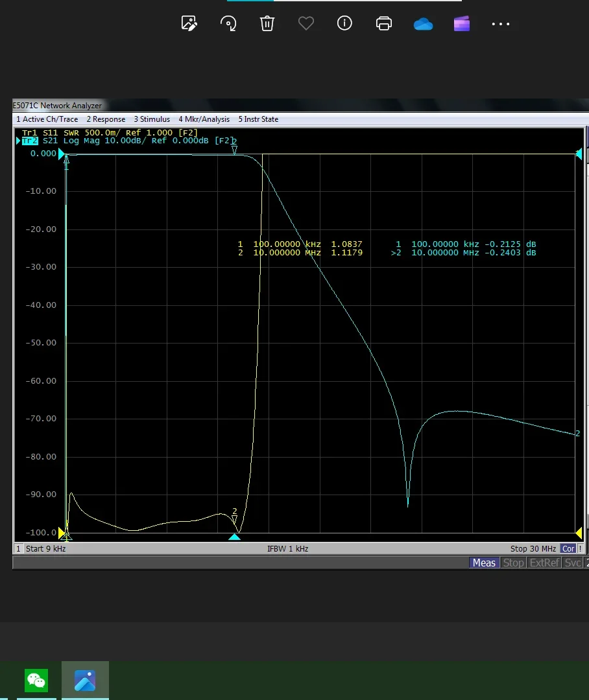Print the photo using the printer icon

[384, 24]
